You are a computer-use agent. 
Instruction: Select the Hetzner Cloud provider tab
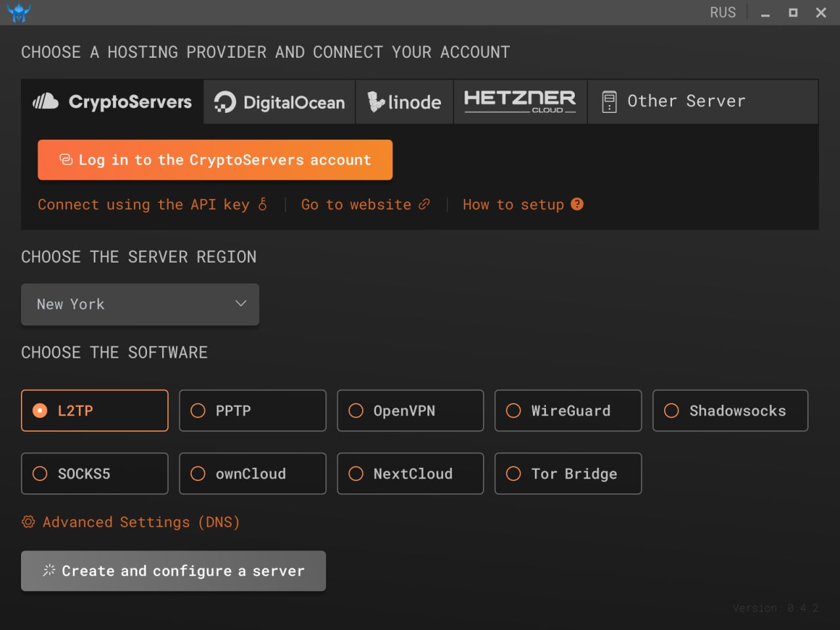click(520, 102)
